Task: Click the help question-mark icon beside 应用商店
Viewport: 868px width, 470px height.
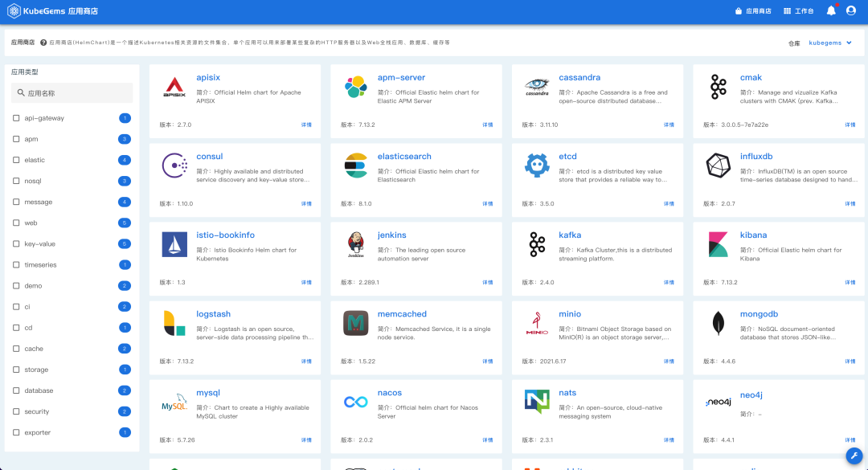Action: click(x=43, y=43)
